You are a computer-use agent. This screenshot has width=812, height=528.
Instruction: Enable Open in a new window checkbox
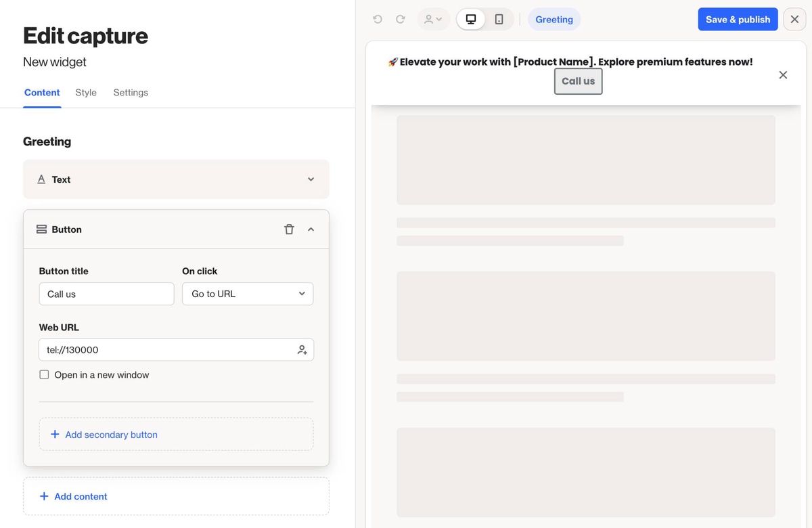click(x=44, y=375)
